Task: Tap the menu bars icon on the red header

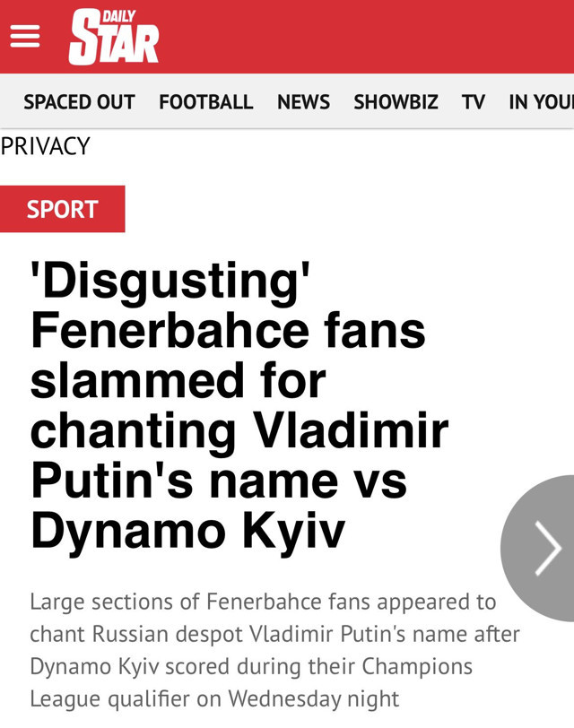Action: [x=26, y=36]
